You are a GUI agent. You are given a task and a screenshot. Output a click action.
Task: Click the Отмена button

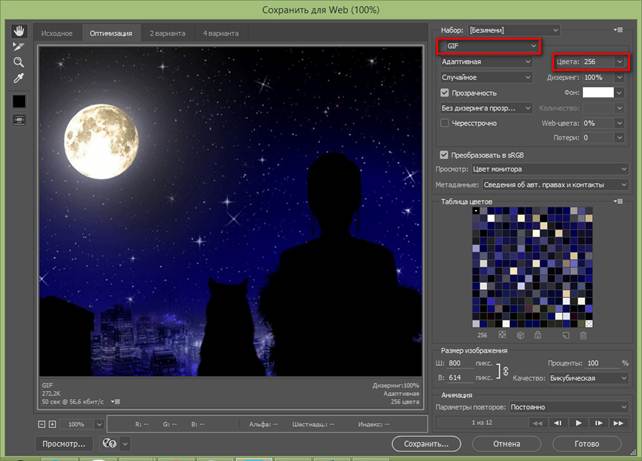click(508, 443)
